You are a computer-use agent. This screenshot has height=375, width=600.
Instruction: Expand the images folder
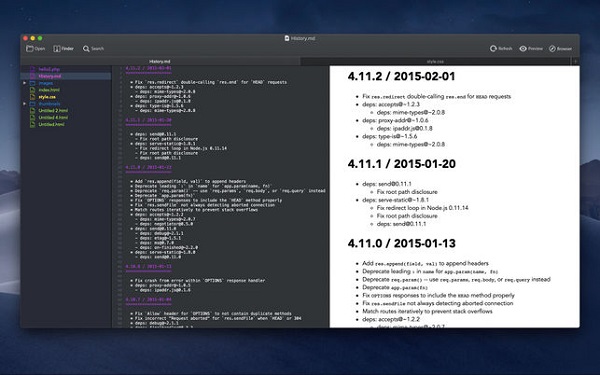(24, 83)
